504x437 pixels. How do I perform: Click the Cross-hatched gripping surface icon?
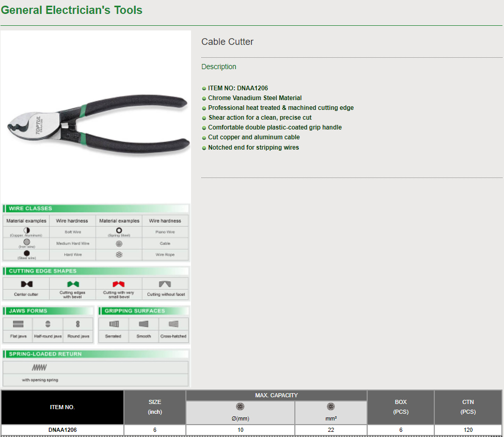pos(174,324)
